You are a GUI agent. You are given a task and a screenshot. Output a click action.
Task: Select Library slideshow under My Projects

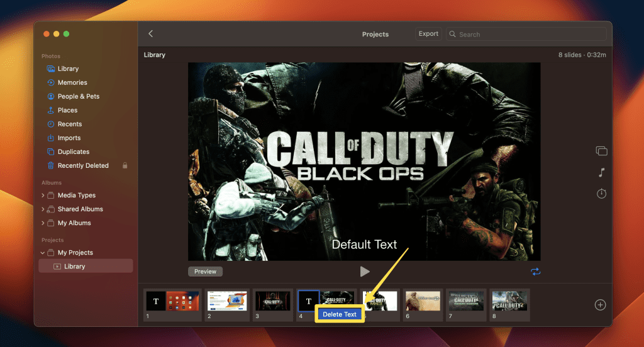pyautogui.click(x=86, y=266)
